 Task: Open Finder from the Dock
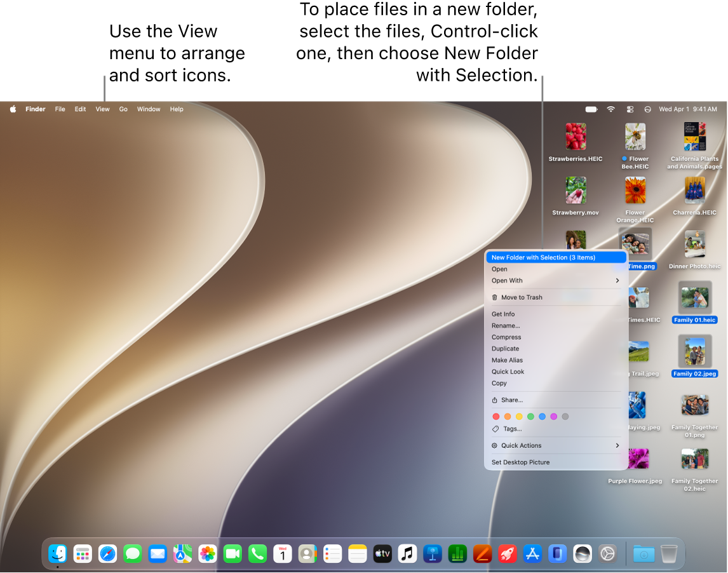click(58, 553)
